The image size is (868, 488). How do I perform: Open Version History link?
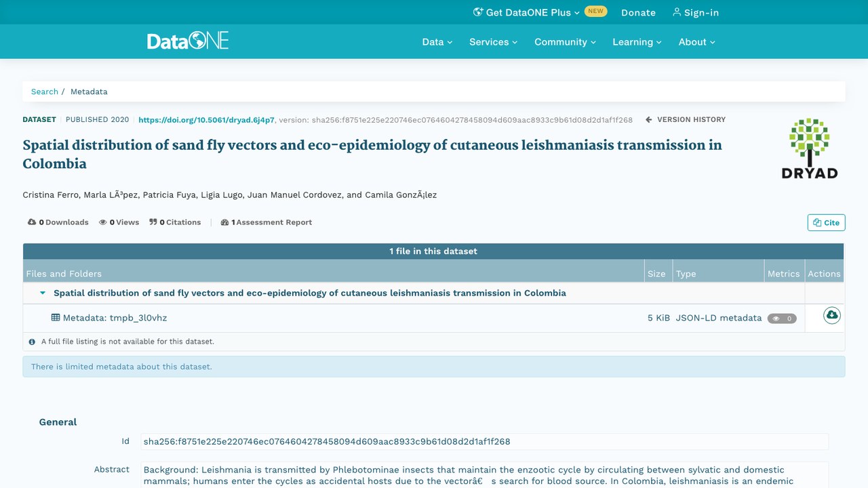(686, 120)
